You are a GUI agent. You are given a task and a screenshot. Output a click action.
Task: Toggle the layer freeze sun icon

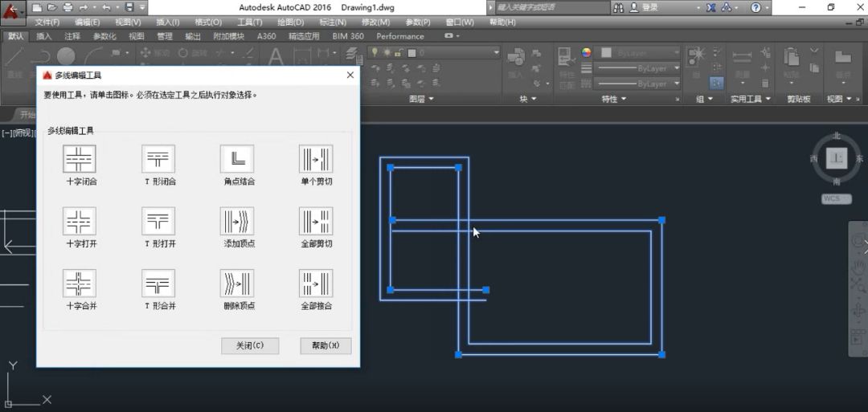tap(387, 52)
